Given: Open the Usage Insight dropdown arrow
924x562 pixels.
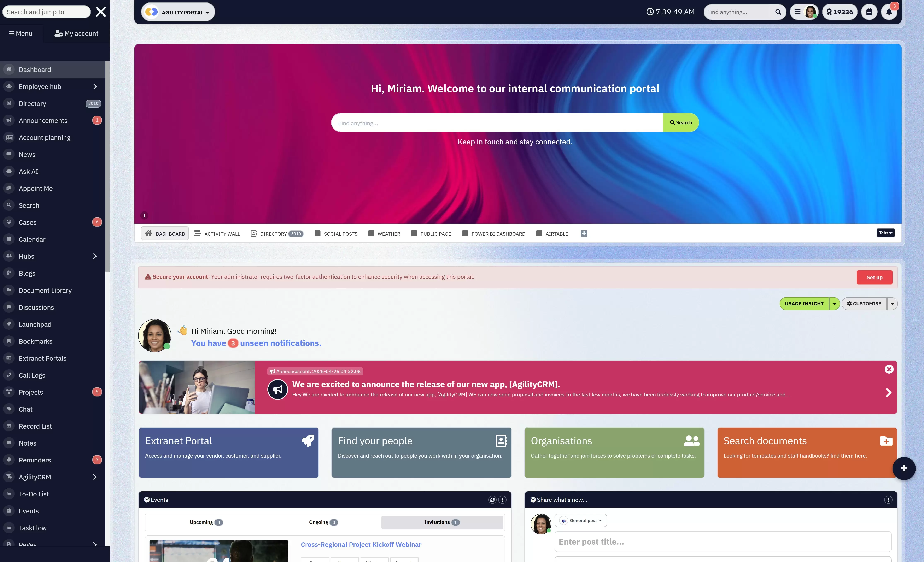Looking at the screenshot, I should [x=834, y=304].
